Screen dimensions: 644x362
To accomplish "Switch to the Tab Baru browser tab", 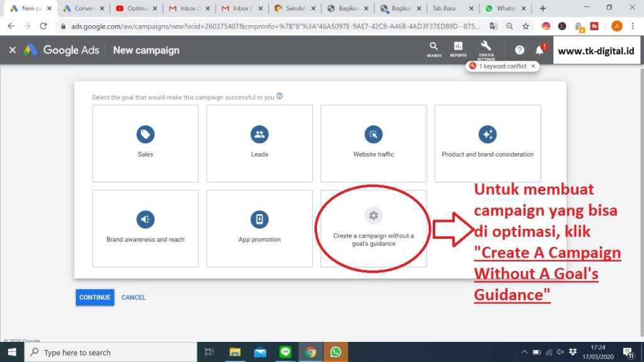I will 450,9.
